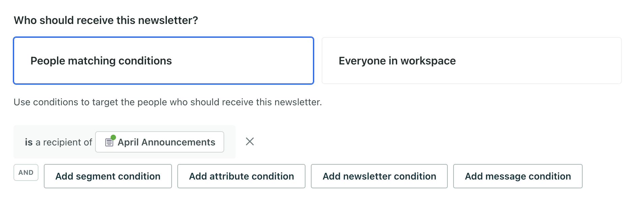Toggle the AND logical operator
This screenshot has width=644, height=218.
tap(26, 172)
